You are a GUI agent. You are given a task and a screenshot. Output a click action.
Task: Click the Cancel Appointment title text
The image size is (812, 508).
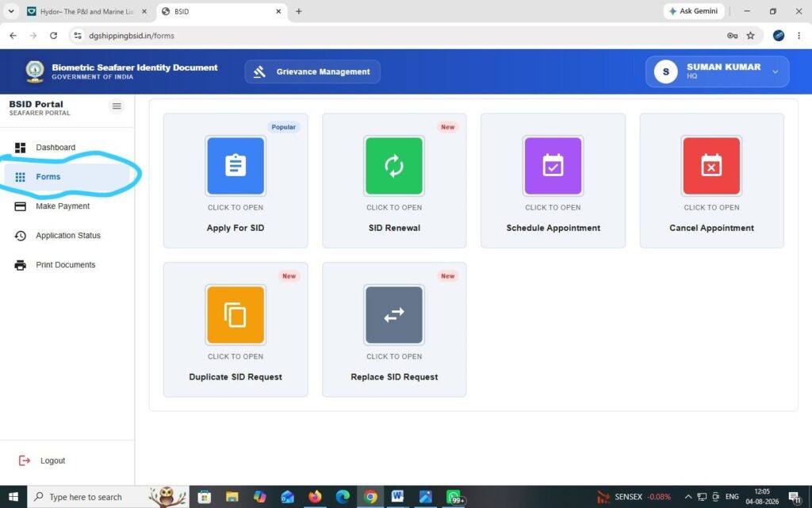click(711, 228)
